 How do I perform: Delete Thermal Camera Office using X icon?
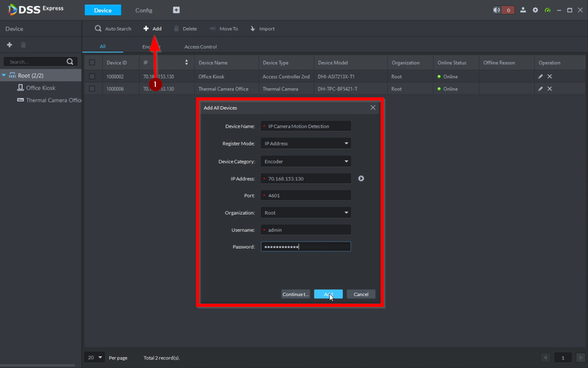[x=550, y=89]
